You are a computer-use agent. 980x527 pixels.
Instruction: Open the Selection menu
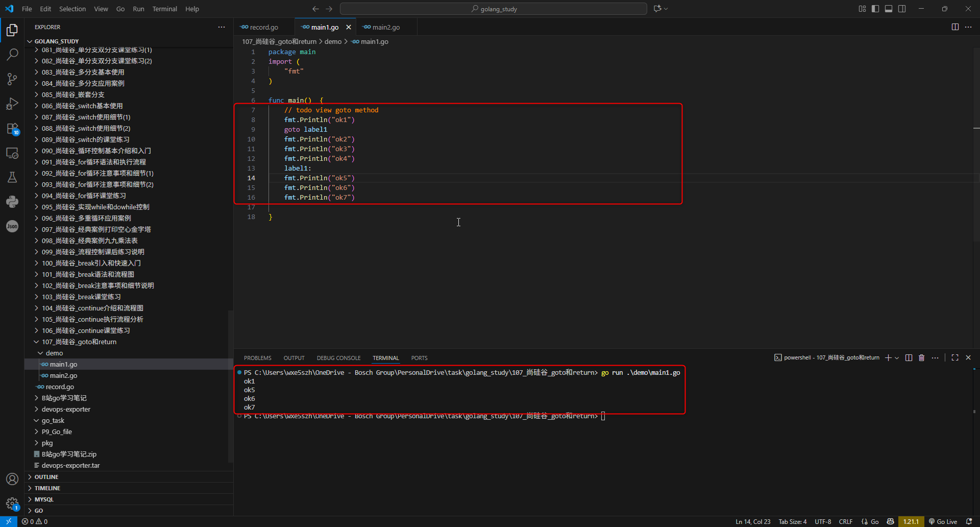[72, 9]
